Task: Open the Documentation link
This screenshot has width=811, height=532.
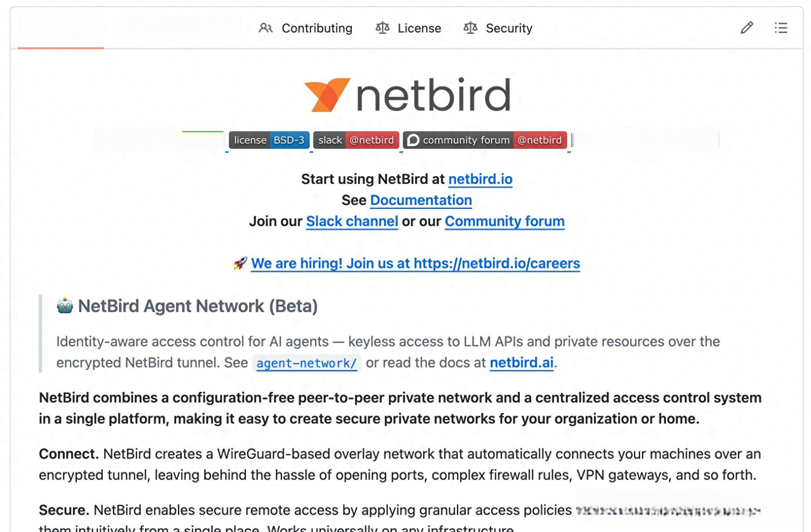Action: [421, 200]
